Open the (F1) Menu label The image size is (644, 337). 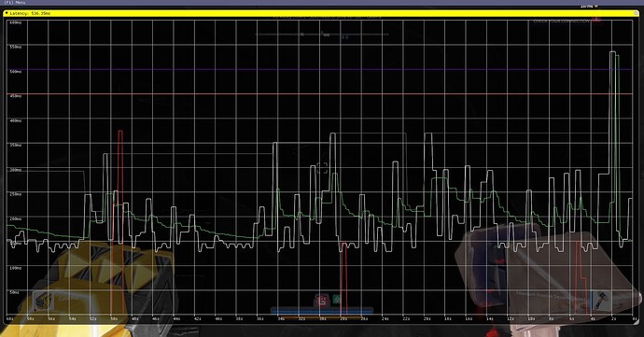pyautogui.click(x=14, y=2)
